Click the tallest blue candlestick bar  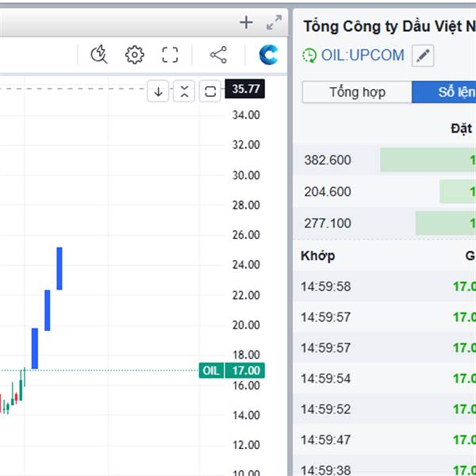click(59, 269)
